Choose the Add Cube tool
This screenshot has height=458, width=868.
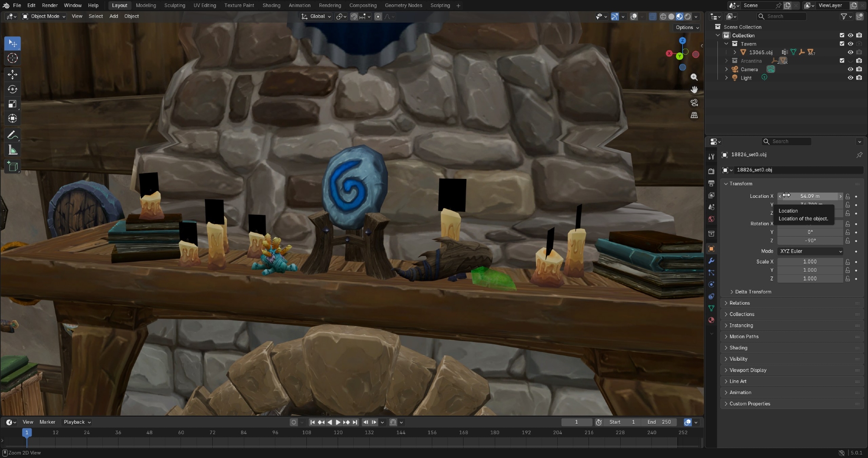13,166
